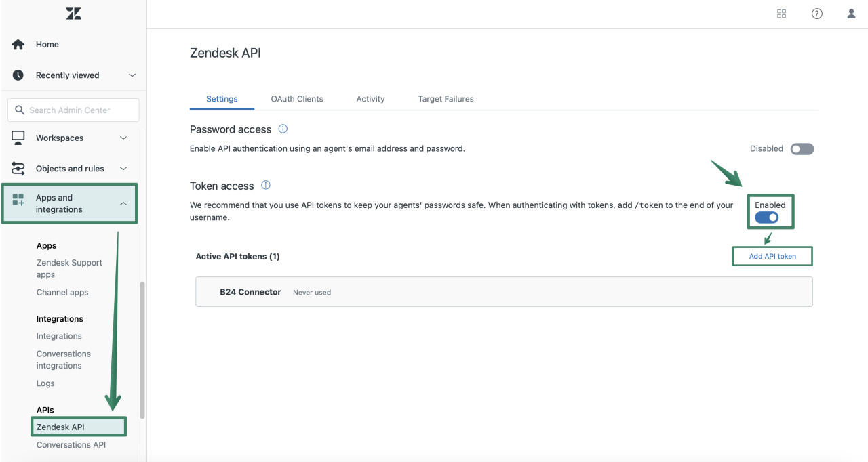Screen dimensions: 868x462
Task: Open the Help icon in the top bar
Action: [x=816, y=14]
